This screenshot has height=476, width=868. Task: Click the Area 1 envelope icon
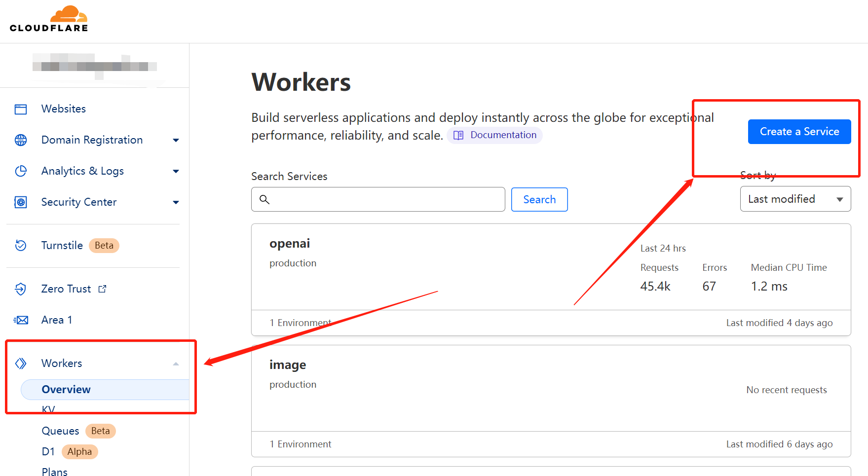pyautogui.click(x=21, y=320)
